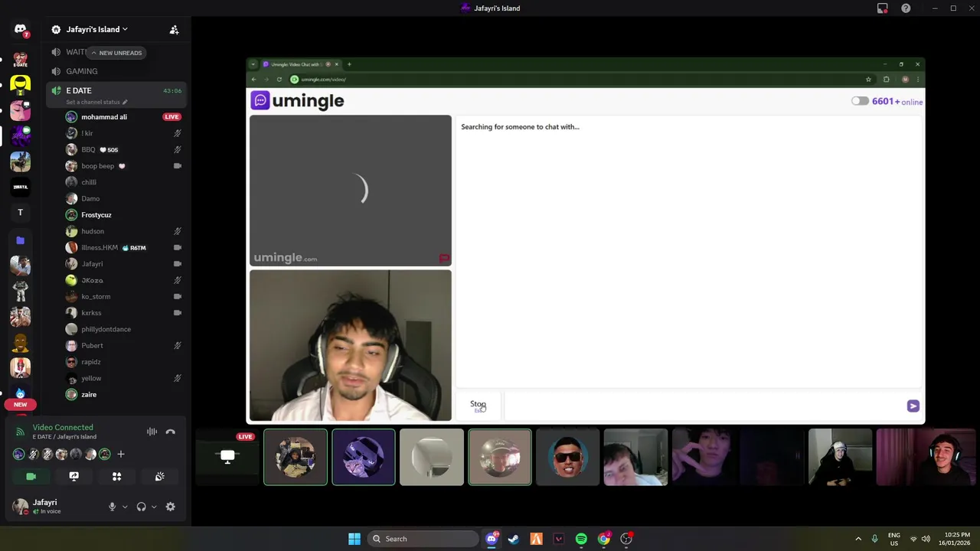Add people with the plus icon
The image size is (980, 551).
click(120, 454)
